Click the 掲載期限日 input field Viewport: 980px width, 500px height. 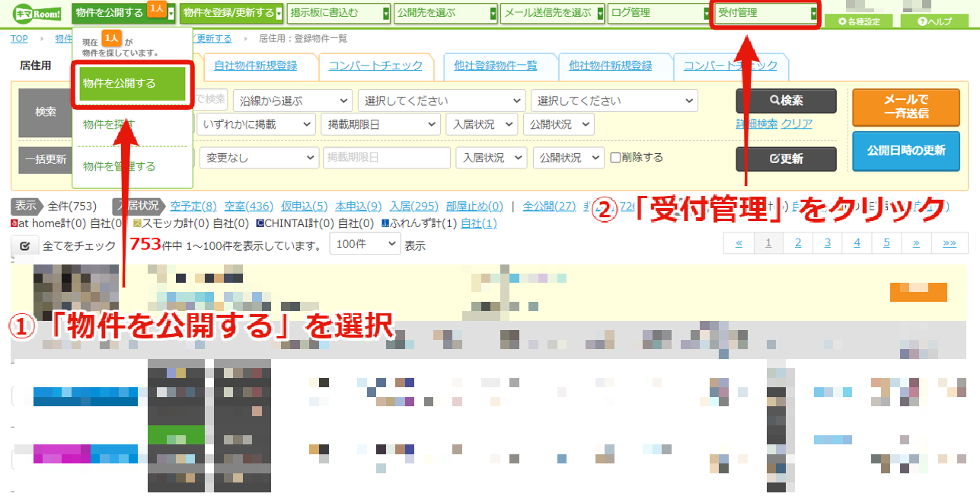[x=387, y=158]
